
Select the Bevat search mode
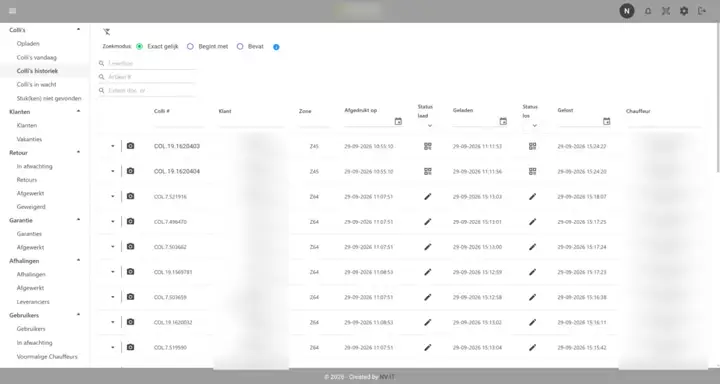(x=240, y=46)
